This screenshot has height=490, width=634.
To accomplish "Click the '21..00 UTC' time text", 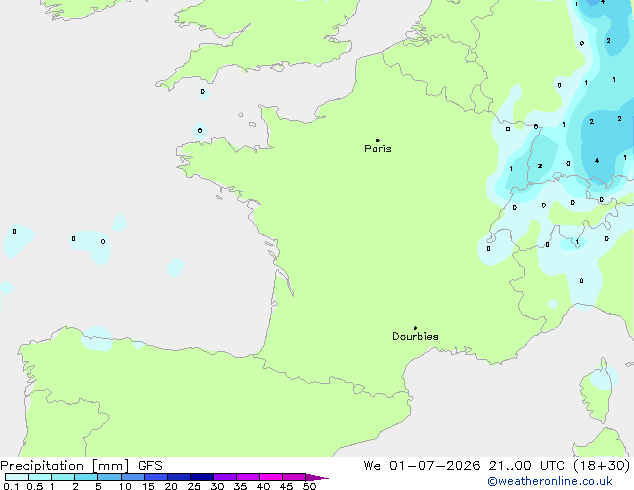I will coord(526,466).
